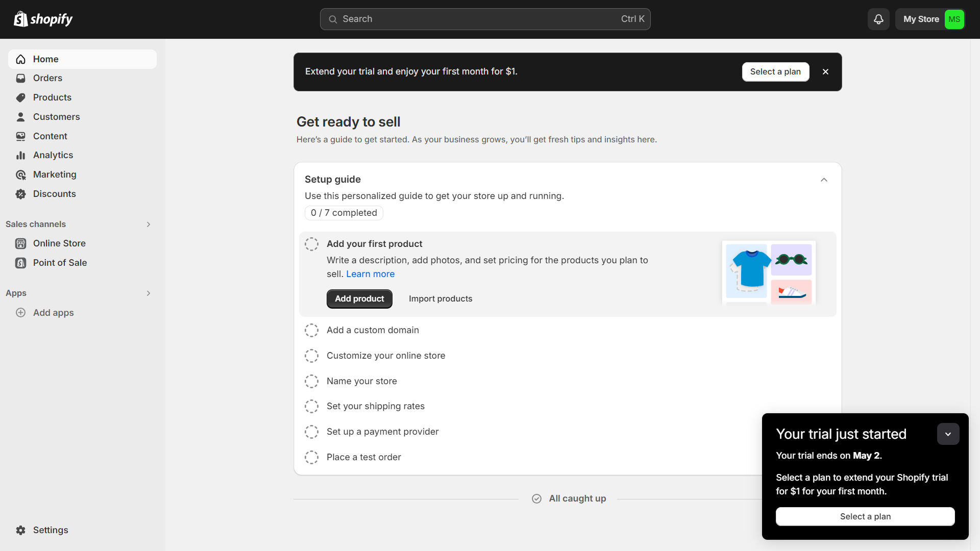Toggle the setup guide collapse arrow
Viewport: 980px width, 551px height.
824,180
